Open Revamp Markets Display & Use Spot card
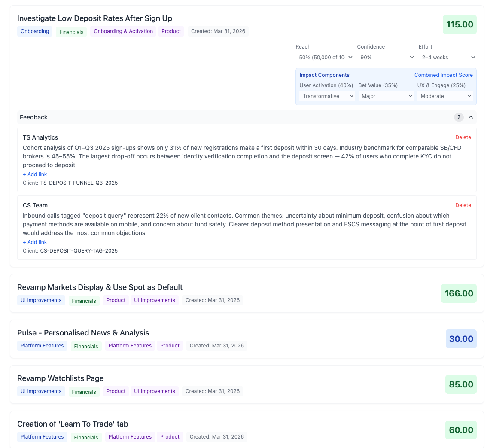Image resolution: width=487 pixels, height=448 pixels. [x=100, y=287]
